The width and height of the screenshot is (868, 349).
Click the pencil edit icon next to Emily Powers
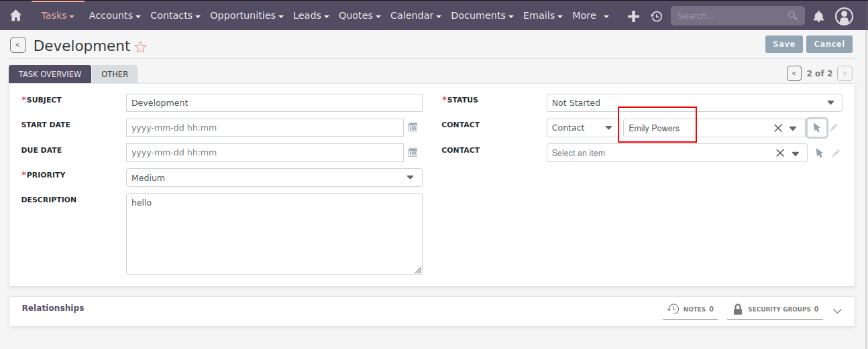coord(834,128)
